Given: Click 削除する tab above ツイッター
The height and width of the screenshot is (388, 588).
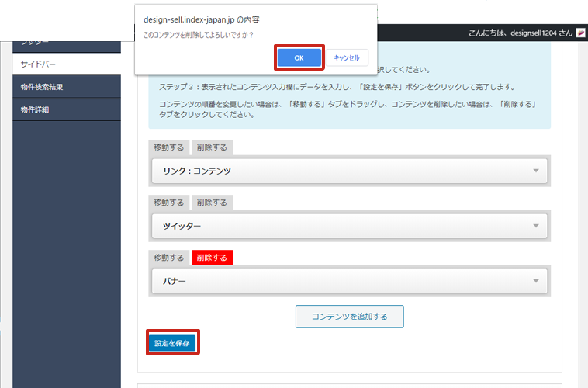Looking at the screenshot, I should point(212,203).
